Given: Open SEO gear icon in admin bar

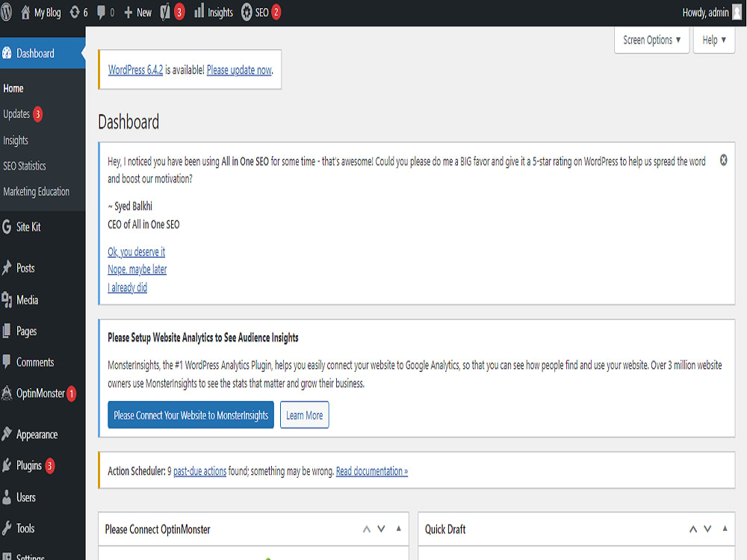Looking at the screenshot, I should coord(247,13).
